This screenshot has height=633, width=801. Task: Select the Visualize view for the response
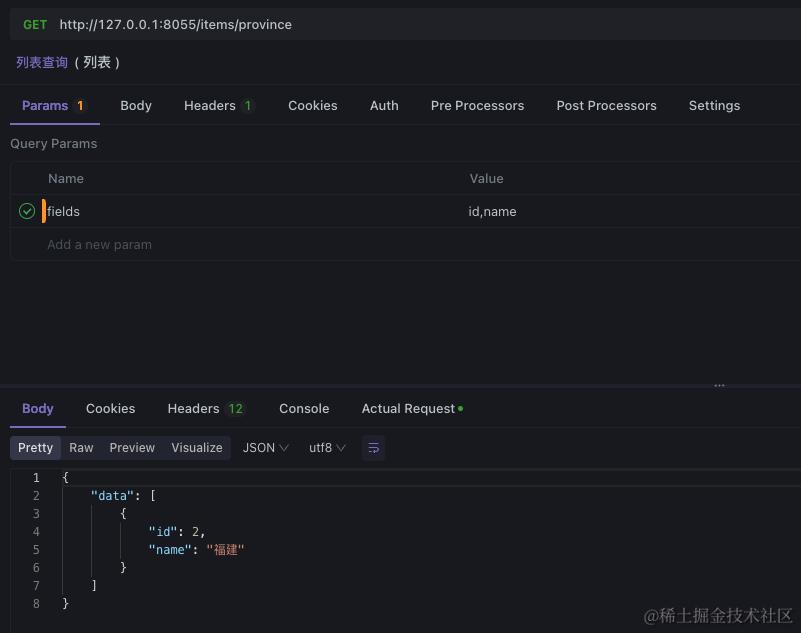click(x=196, y=448)
